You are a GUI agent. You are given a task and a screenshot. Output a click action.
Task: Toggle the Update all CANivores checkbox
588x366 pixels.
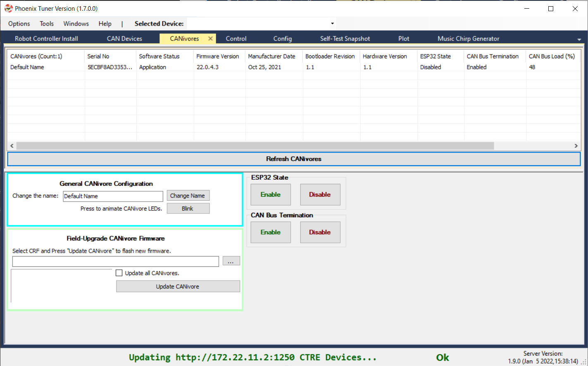(119, 273)
